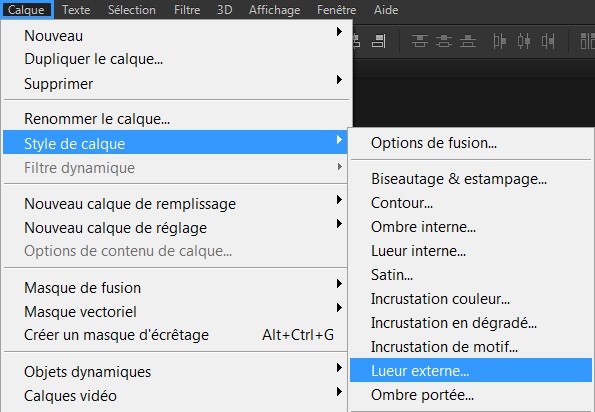Choose Ombre interne… style
The width and height of the screenshot is (595, 412).
[471, 227]
